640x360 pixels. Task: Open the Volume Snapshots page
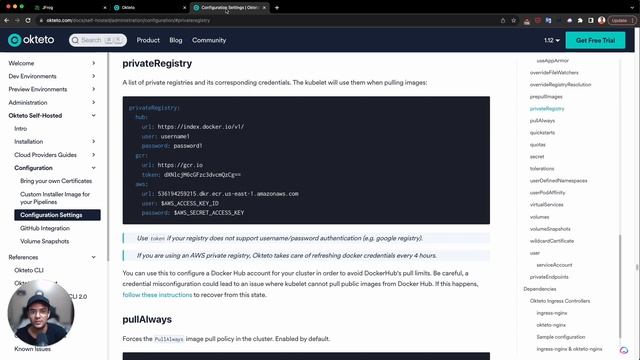pyautogui.click(x=44, y=241)
